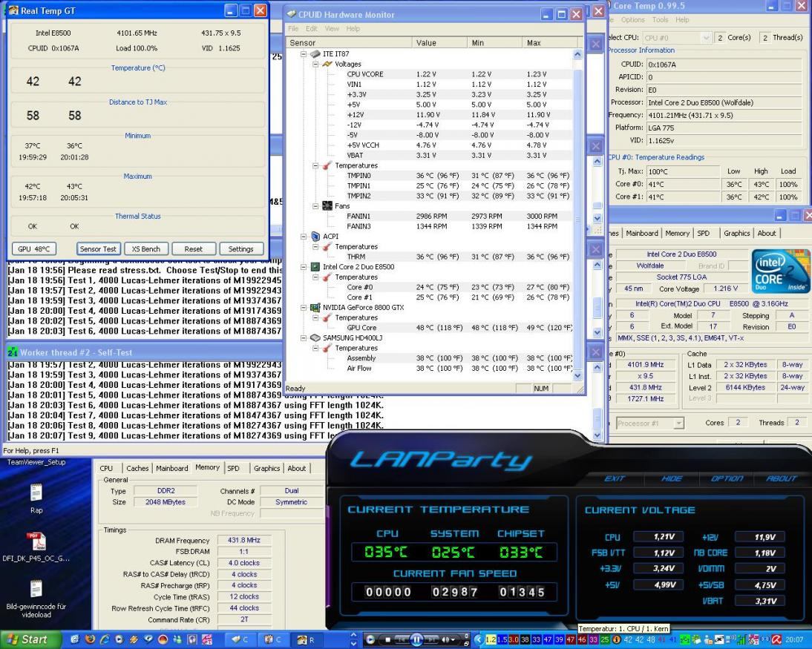Switch to the Real Temp taskbar button

click(x=306, y=639)
